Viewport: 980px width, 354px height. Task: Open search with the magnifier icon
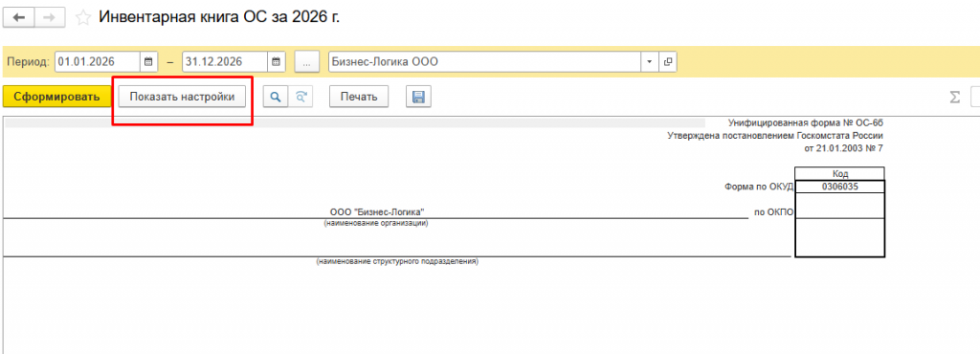[275, 97]
